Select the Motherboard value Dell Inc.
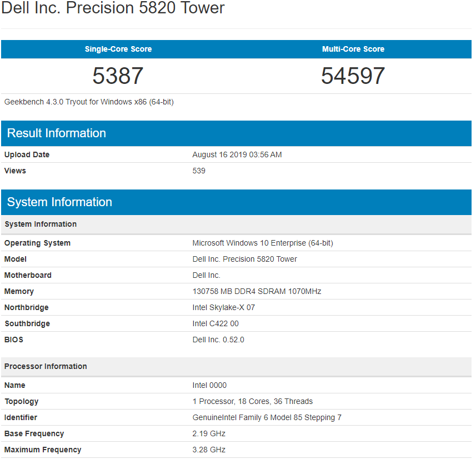476x459 pixels. (x=207, y=275)
